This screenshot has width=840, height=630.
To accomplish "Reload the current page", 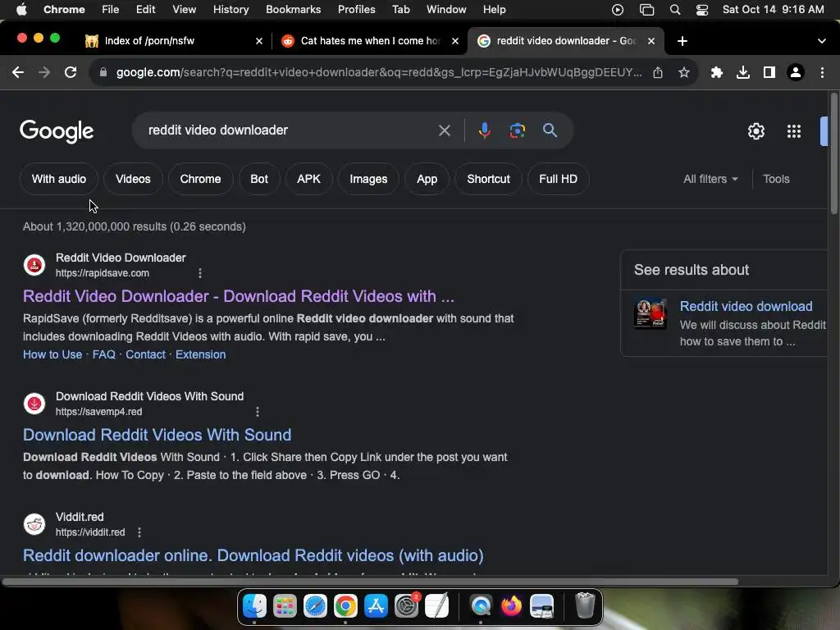I will pyautogui.click(x=71, y=72).
